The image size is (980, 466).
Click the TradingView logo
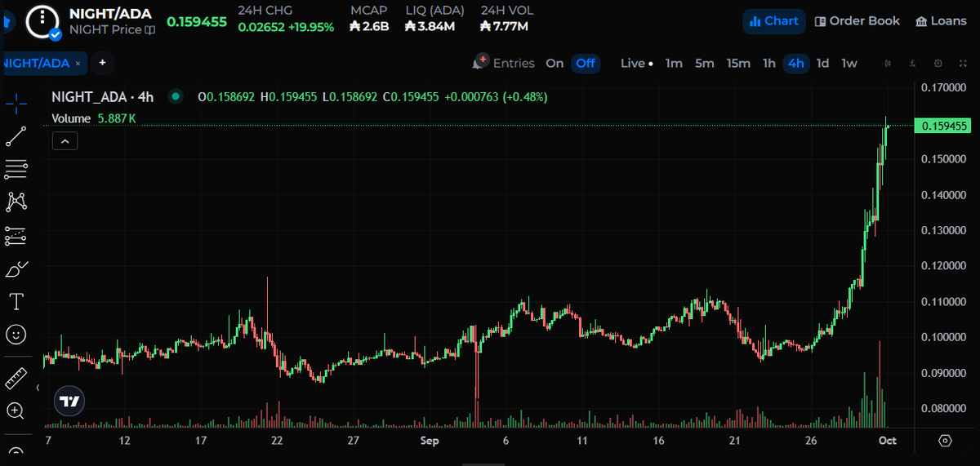point(69,401)
